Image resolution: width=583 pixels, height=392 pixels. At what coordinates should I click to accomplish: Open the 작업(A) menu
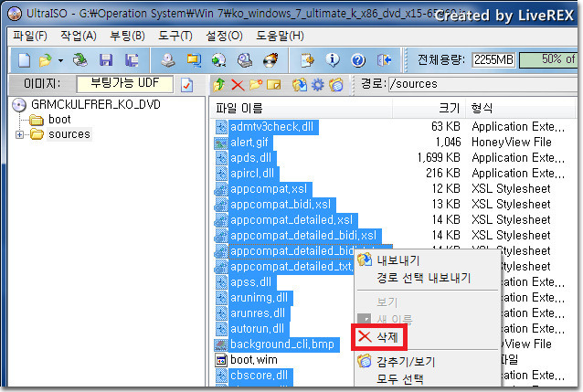[79, 36]
